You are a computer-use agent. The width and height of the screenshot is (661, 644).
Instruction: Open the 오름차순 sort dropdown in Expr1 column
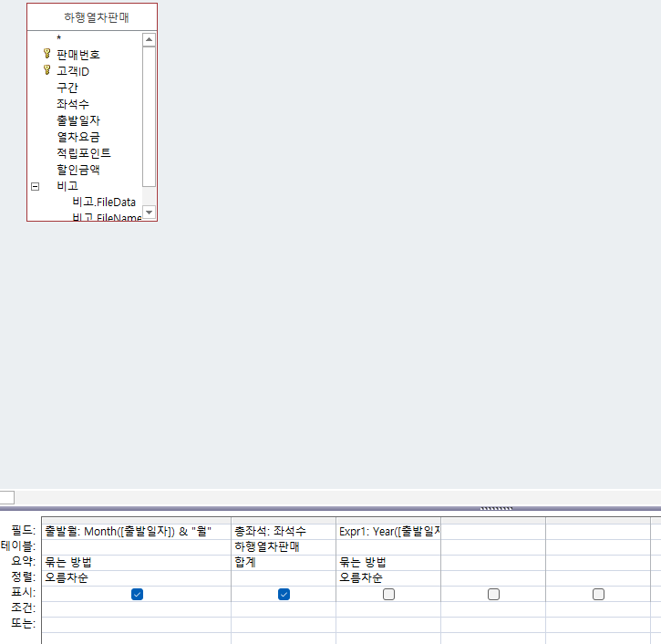[x=387, y=577]
